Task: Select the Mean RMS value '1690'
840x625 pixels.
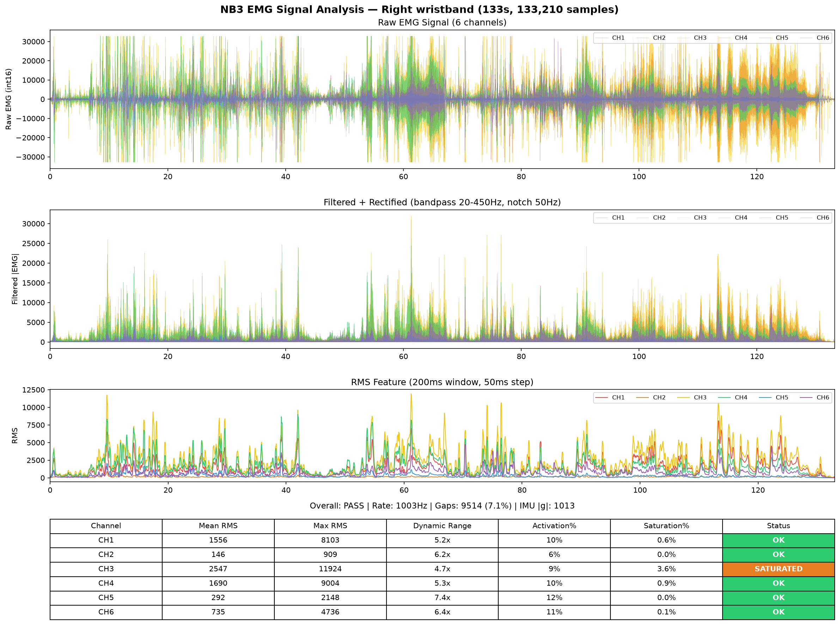Action: click(x=218, y=583)
